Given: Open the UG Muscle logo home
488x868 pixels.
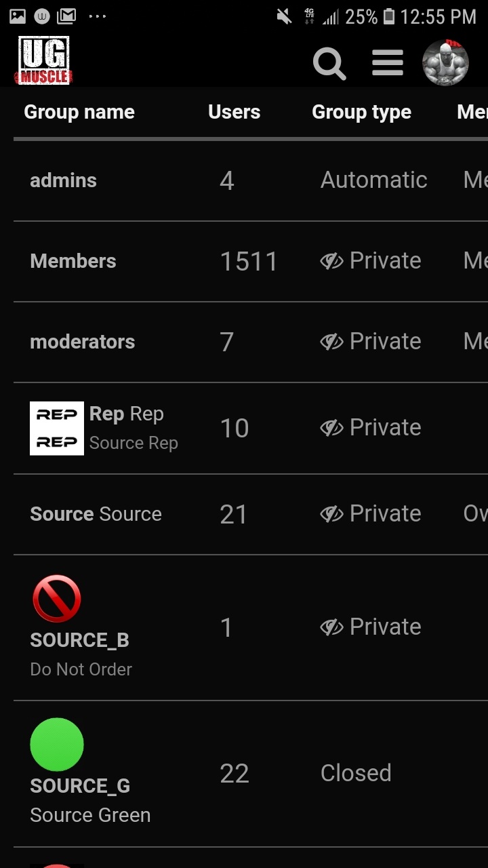Looking at the screenshot, I should click(45, 61).
